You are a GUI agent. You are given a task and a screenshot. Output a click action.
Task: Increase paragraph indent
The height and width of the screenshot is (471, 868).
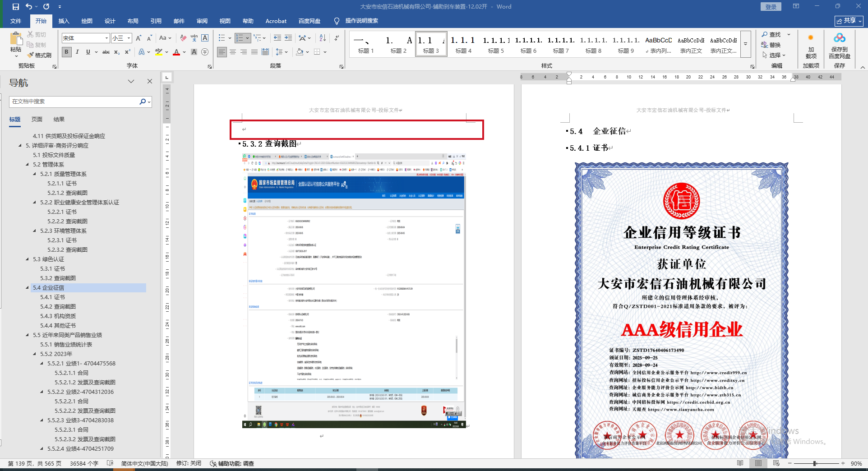point(288,38)
